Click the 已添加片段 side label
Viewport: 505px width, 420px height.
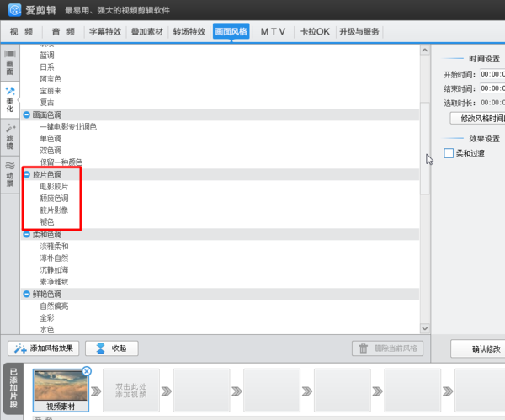(13, 388)
